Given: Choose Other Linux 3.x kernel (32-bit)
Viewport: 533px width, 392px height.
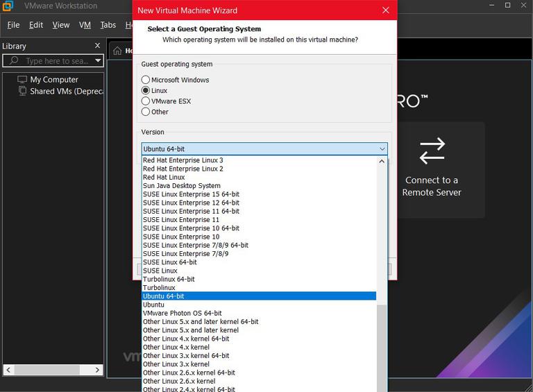Looking at the screenshot, I should tap(259, 364).
